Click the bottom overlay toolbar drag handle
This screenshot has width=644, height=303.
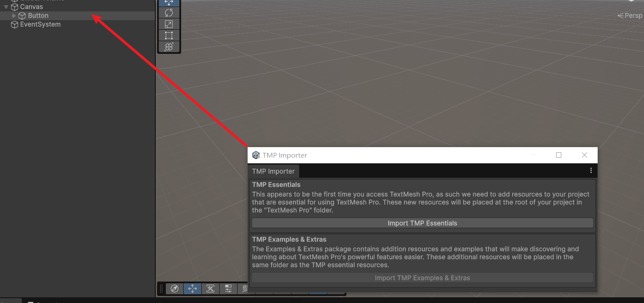(x=161, y=288)
